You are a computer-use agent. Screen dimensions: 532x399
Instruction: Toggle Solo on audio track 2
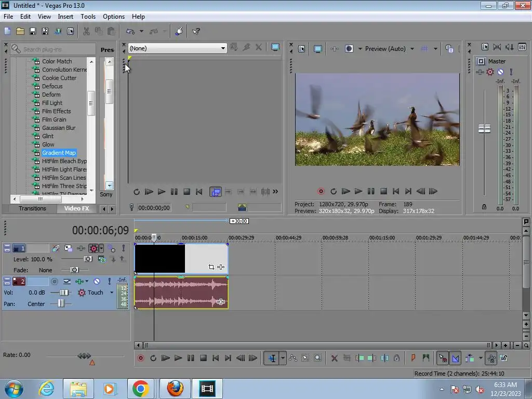coord(109,281)
